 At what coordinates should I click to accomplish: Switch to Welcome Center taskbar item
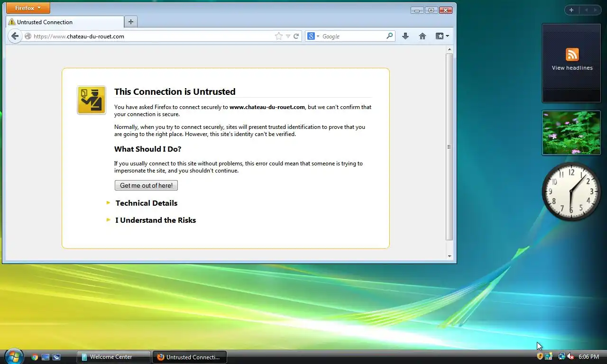114,357
